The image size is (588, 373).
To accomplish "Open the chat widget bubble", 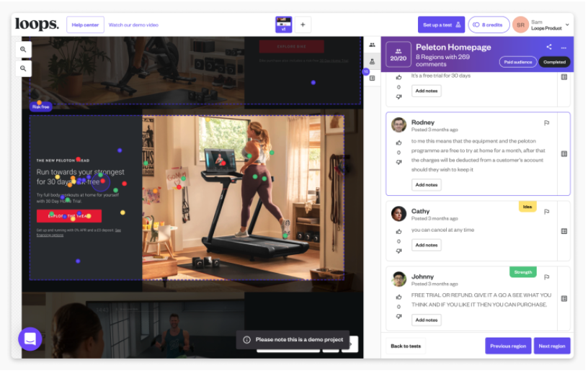I will coord(30,339).
